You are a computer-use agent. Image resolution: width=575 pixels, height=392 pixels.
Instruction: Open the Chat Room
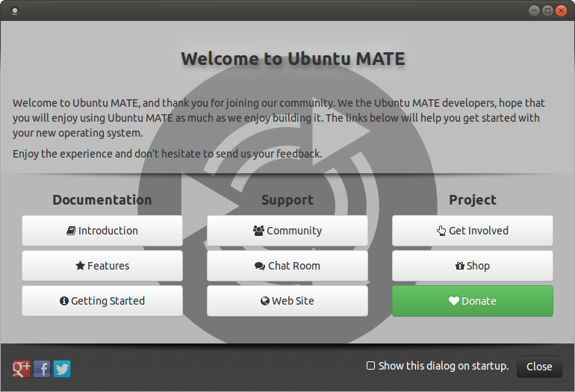287,266
